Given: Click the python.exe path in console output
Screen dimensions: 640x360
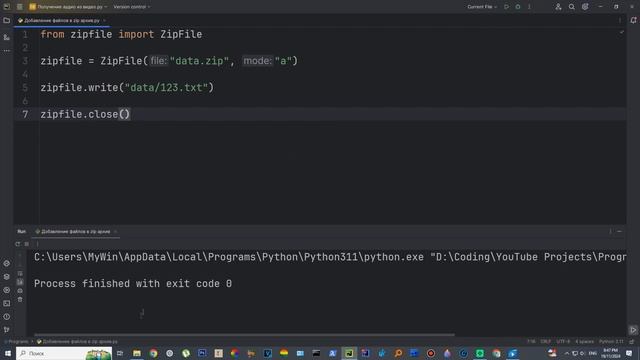Looking at the screenshot, I should click(229, 257).
